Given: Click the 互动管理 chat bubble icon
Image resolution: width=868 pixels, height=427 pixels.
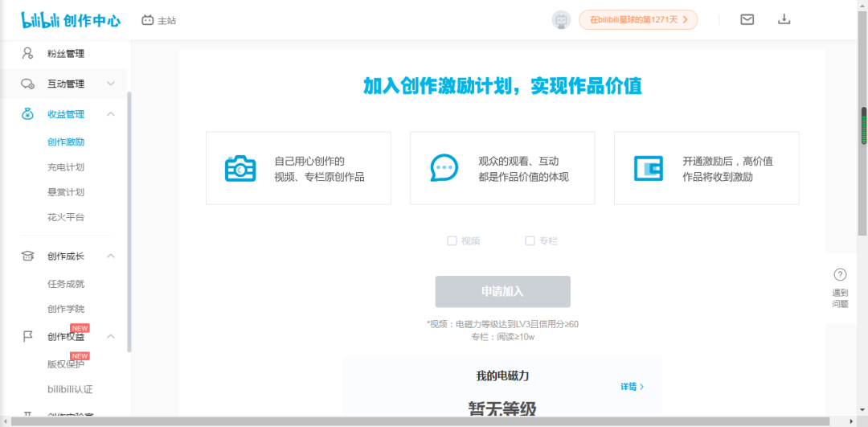Looking at the screenshot, I should click(27, 84).
